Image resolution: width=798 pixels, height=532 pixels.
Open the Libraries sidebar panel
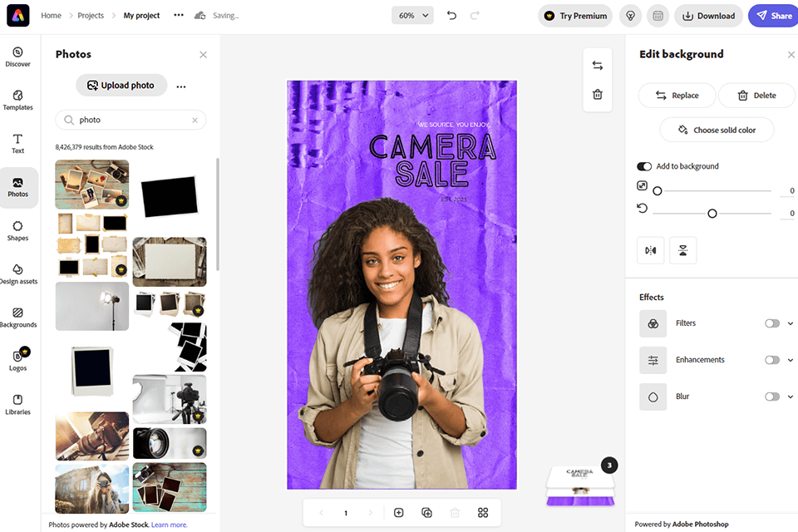(x=17, y=404)
